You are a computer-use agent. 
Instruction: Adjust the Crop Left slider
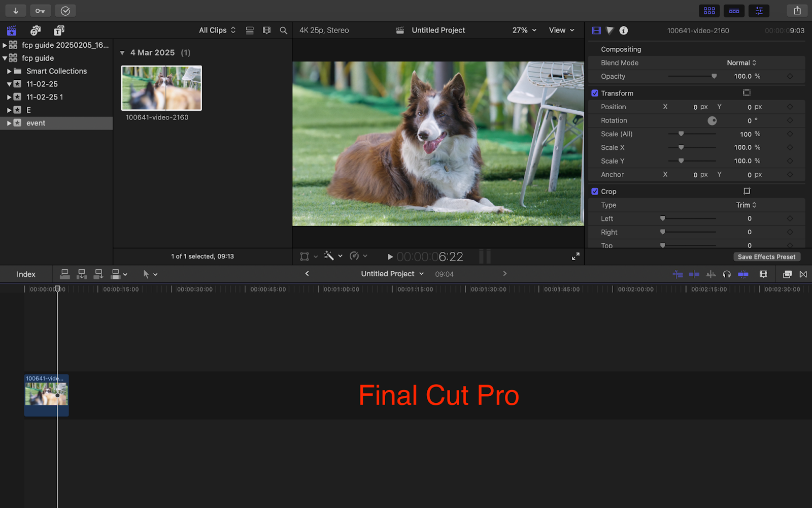pos(688,218)
